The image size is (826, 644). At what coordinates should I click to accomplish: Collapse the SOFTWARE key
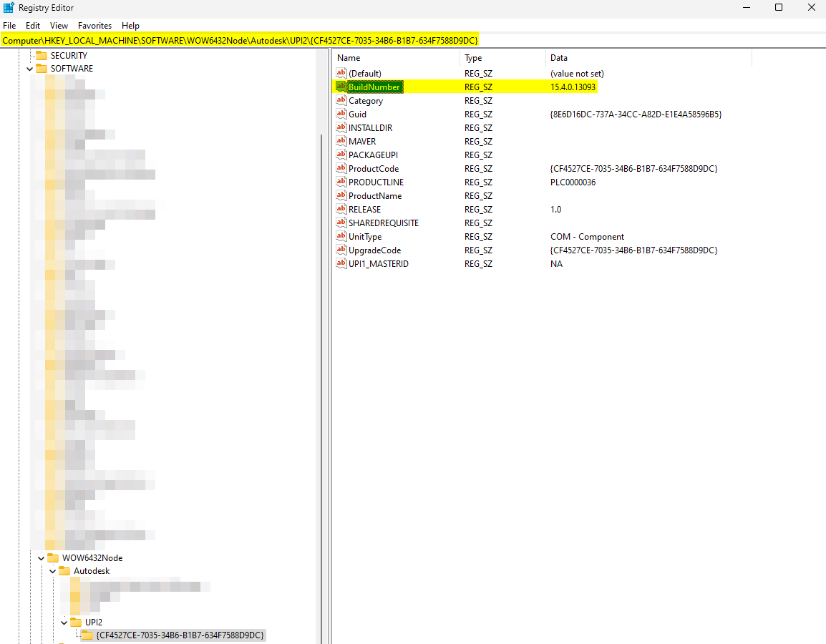point(30,68)
